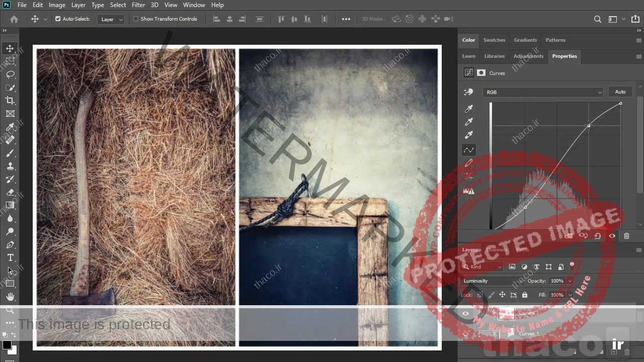Pick the gray point eyedropper in Curves

(x=469, y=122)
